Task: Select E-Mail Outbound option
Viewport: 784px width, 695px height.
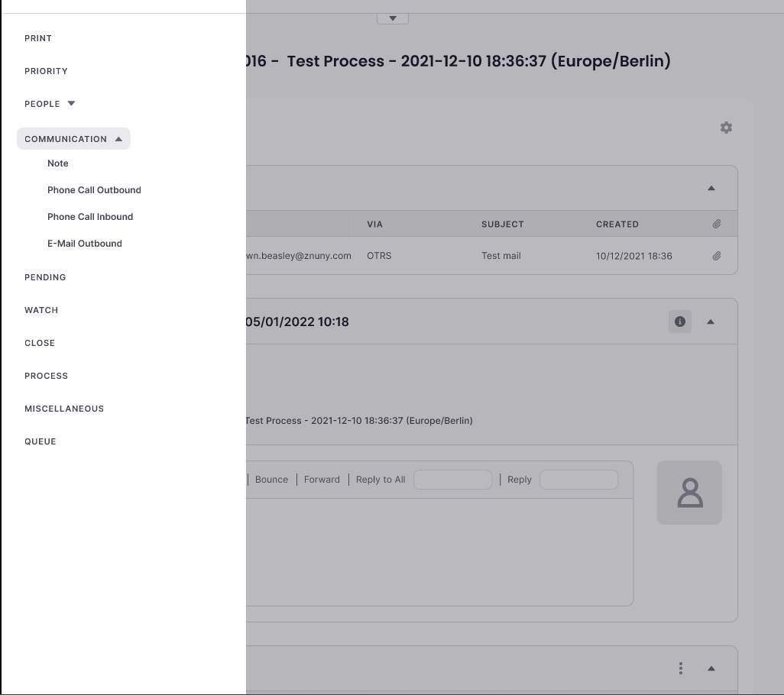Action: [x=85, y=244]
